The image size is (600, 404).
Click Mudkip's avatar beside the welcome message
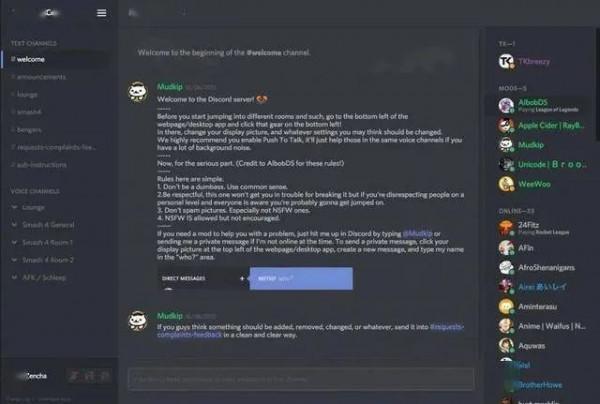coord(138,92)
